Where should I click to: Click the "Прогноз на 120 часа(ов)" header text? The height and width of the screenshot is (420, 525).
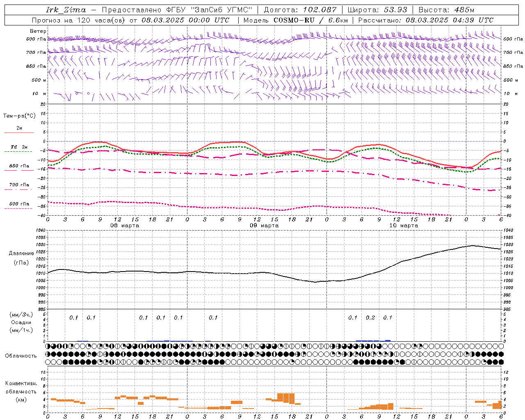[79, 20]
